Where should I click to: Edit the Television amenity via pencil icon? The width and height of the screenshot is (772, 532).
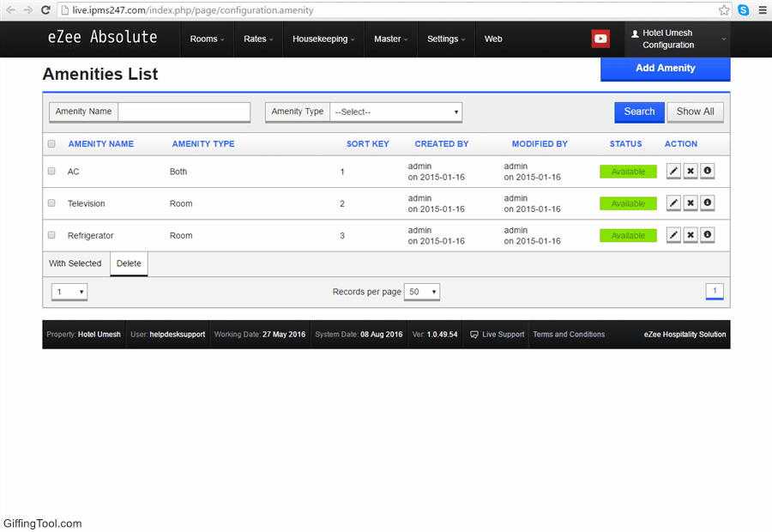click(673, 203)
